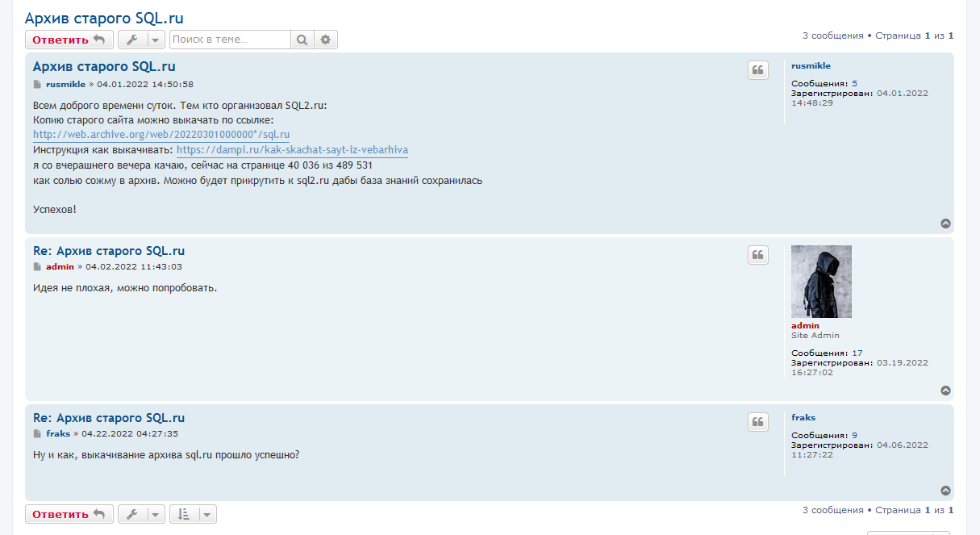Open bottom topic tools wrench dropdown
This screenshot has height=535, width=980.
141,514
